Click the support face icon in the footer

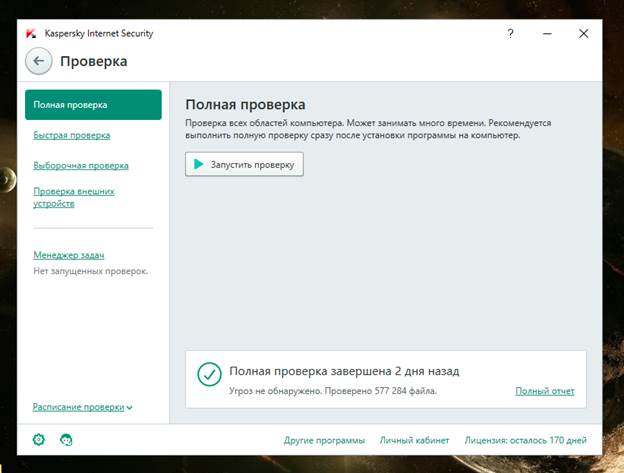point(66,439)
